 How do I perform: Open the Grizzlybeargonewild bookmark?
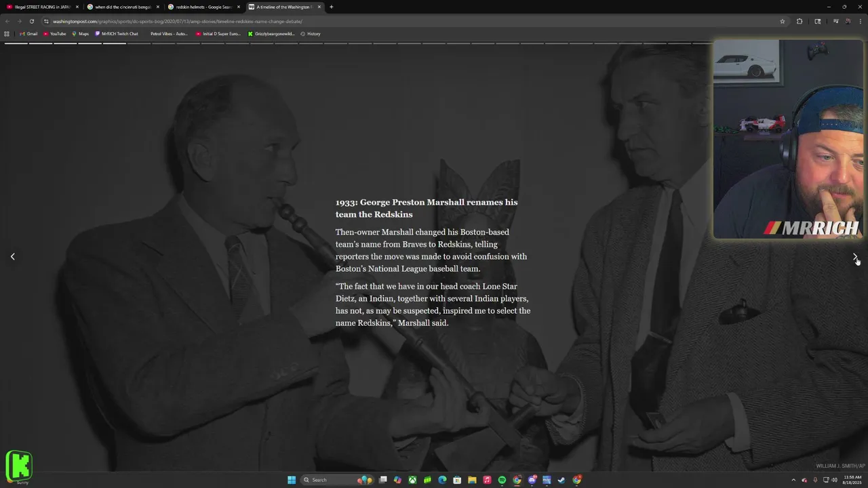coord(271,33)
